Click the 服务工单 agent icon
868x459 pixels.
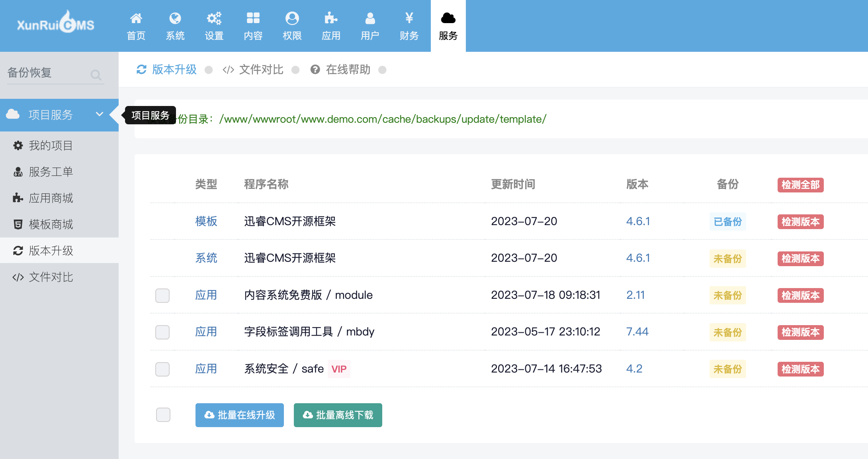point(18,172)
